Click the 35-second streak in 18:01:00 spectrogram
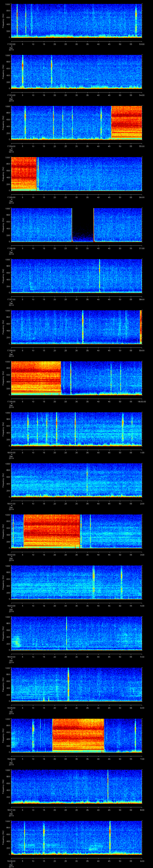 87,479
